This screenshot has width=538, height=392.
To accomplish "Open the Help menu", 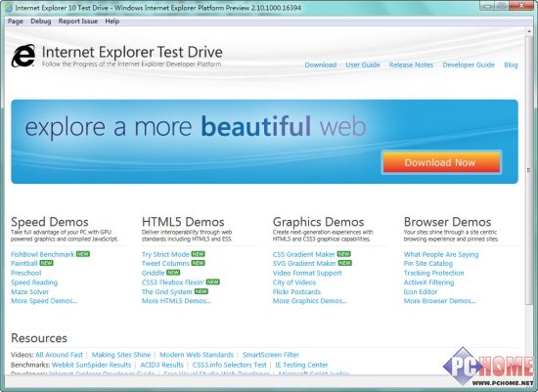I will click(112, 22).
